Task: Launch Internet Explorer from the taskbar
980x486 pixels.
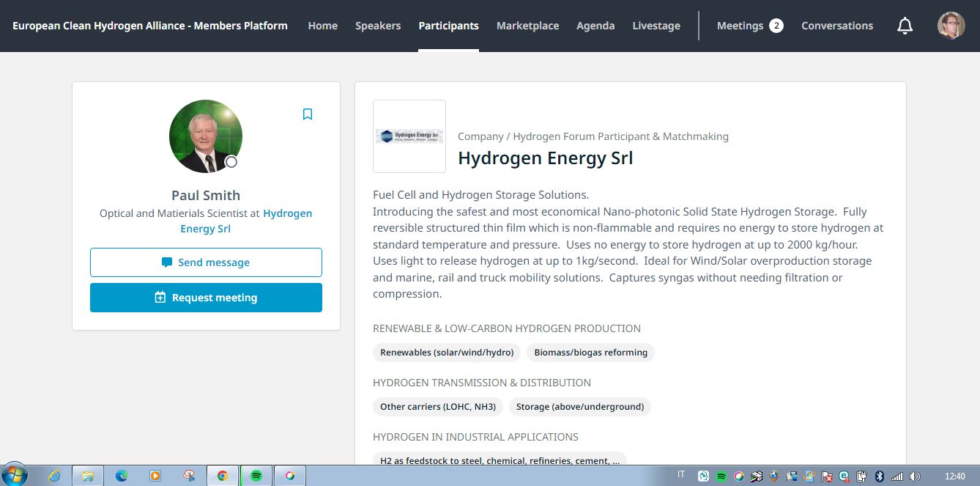Action: (54, 476)
